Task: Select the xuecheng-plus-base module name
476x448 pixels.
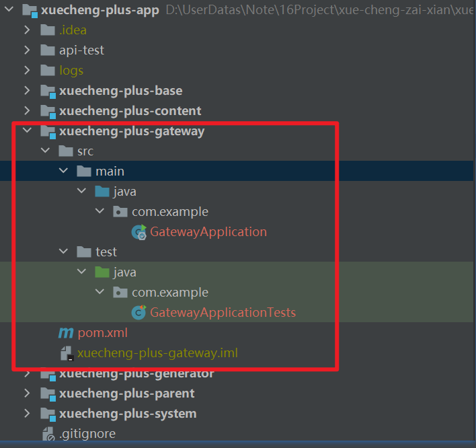Action: pyautogui.click(x=121, y=91)
